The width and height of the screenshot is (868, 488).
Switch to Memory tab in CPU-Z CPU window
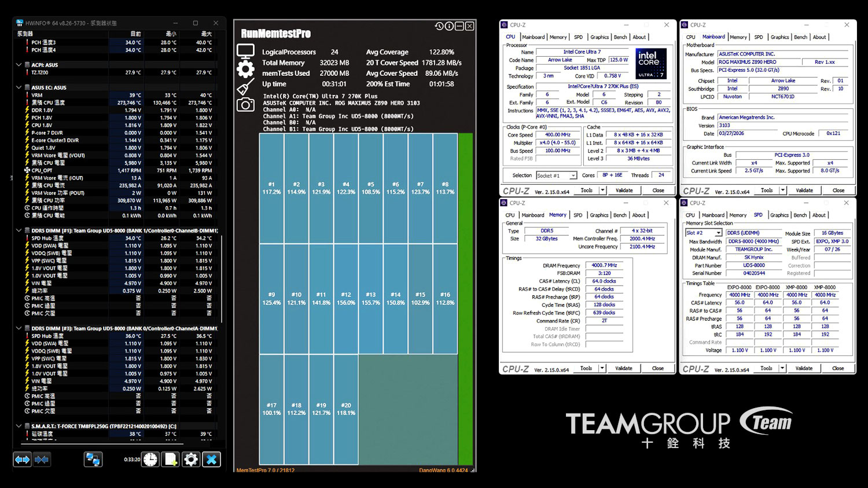(x=558, y=37)
